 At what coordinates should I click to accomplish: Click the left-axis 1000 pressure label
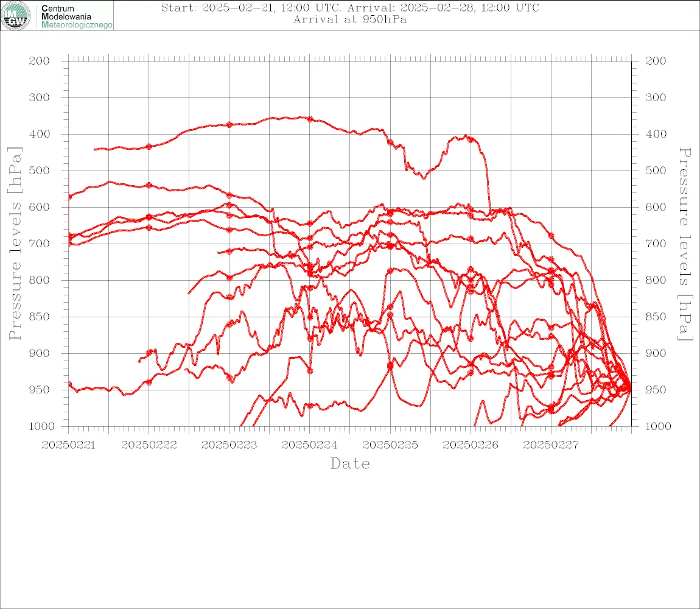[x=42, y=426]
